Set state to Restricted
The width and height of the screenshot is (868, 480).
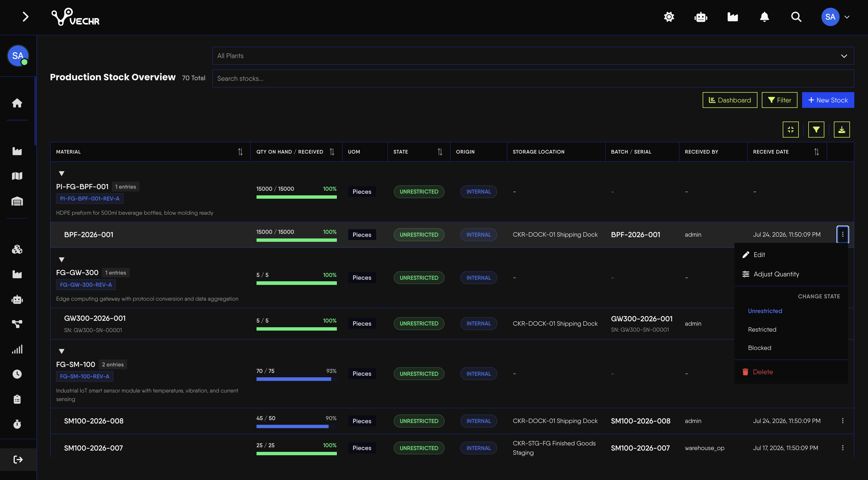(791, 330)
